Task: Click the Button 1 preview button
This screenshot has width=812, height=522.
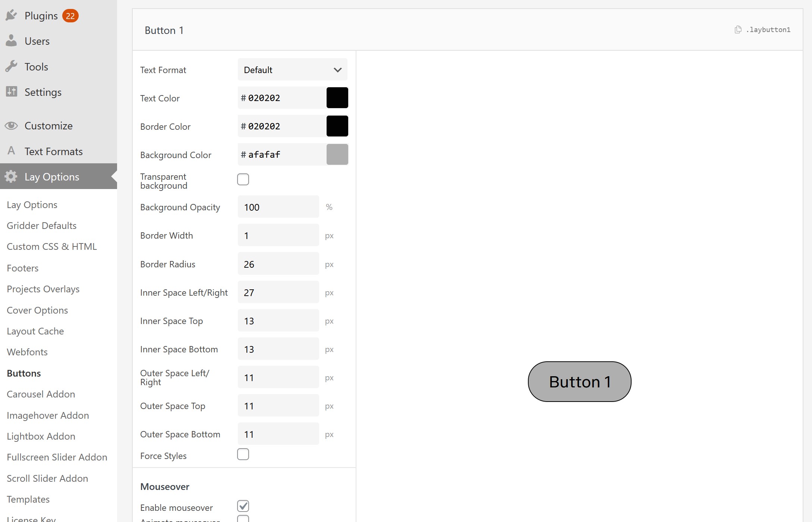Action: click(579, 381)
